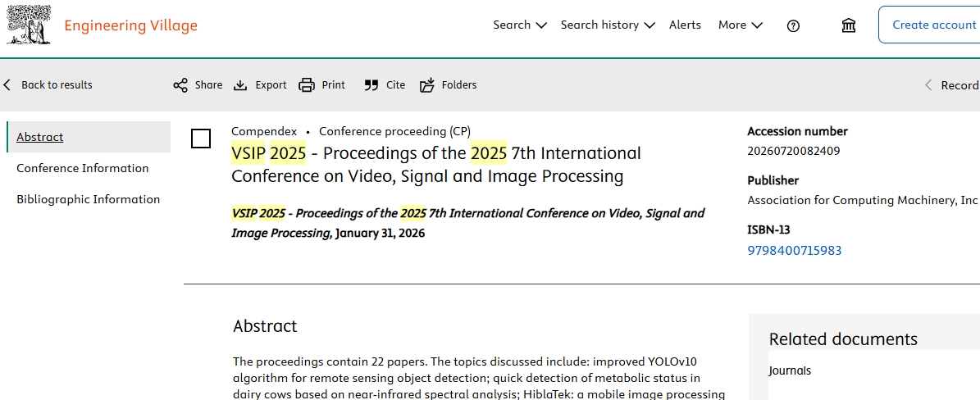Click the Folders icon

tap(427, 85)
